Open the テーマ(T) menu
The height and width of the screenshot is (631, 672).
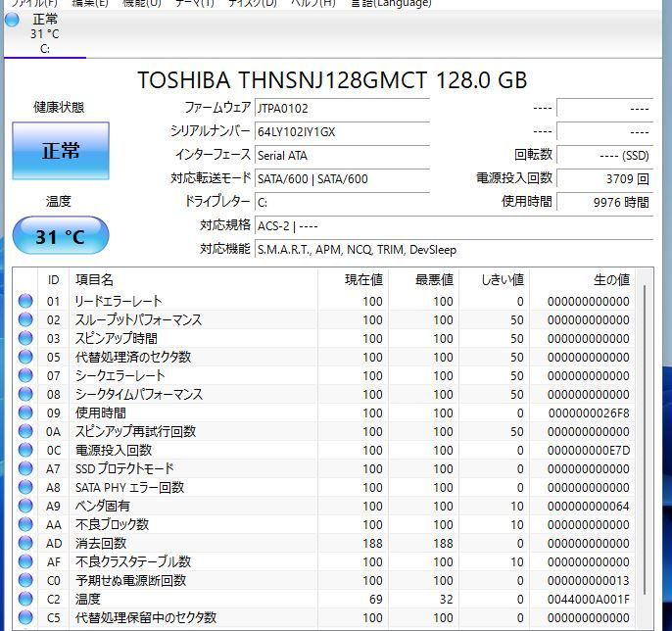point(194,4)
